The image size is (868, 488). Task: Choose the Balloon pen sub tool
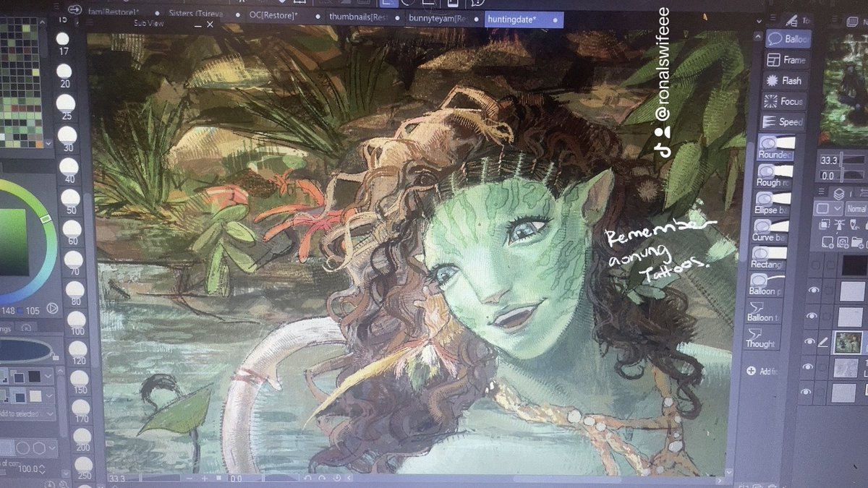pos(766,284)
